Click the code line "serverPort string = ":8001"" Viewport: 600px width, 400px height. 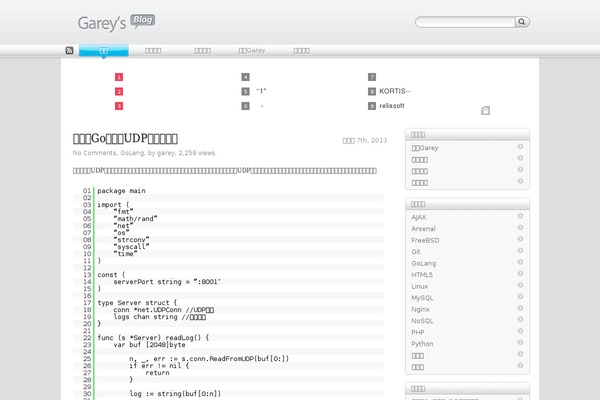167,282
